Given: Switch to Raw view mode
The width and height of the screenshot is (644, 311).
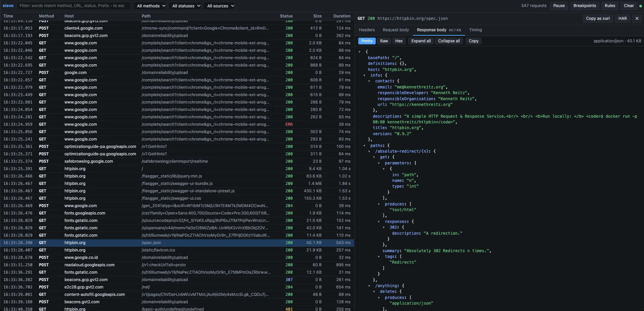Looking at the screenshot, I should (384, 41).
